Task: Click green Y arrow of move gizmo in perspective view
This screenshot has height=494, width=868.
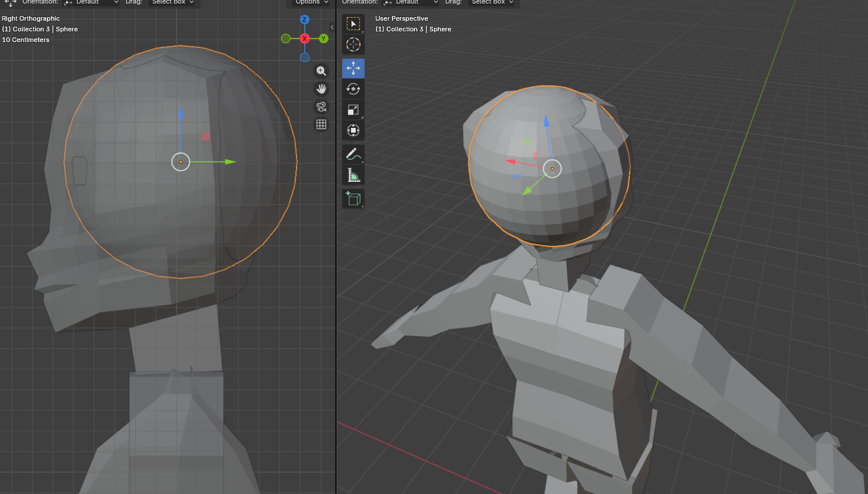Action: 527,191
